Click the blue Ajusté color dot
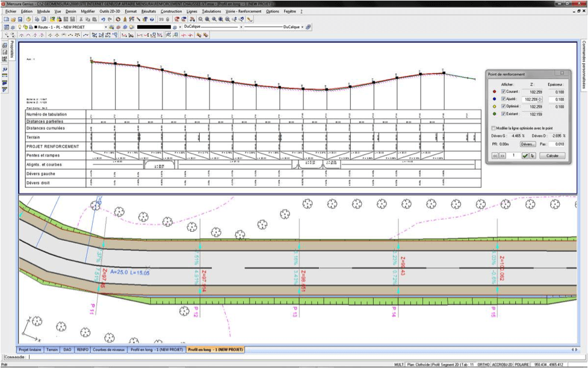Image resolution: width=588 pixels, height=368 pixels. [494, 99]
